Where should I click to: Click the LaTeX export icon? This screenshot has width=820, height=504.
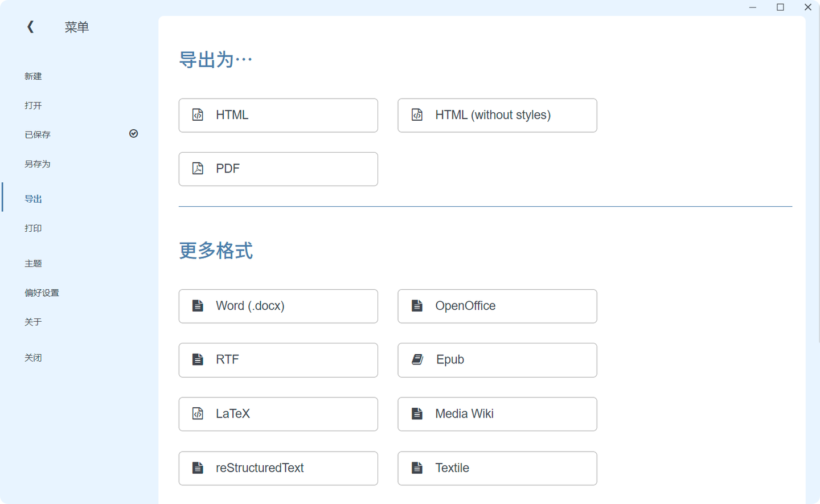coord(198,414)
